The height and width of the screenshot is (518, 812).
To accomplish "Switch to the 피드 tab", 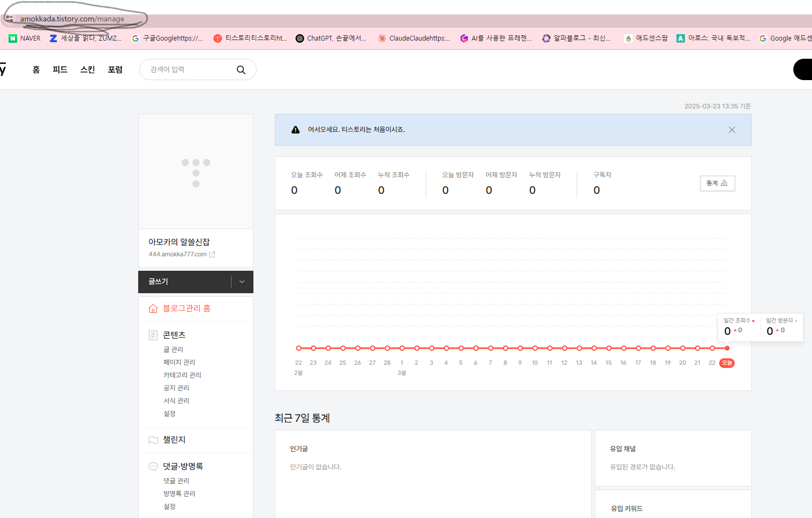I will click(60, 69).
